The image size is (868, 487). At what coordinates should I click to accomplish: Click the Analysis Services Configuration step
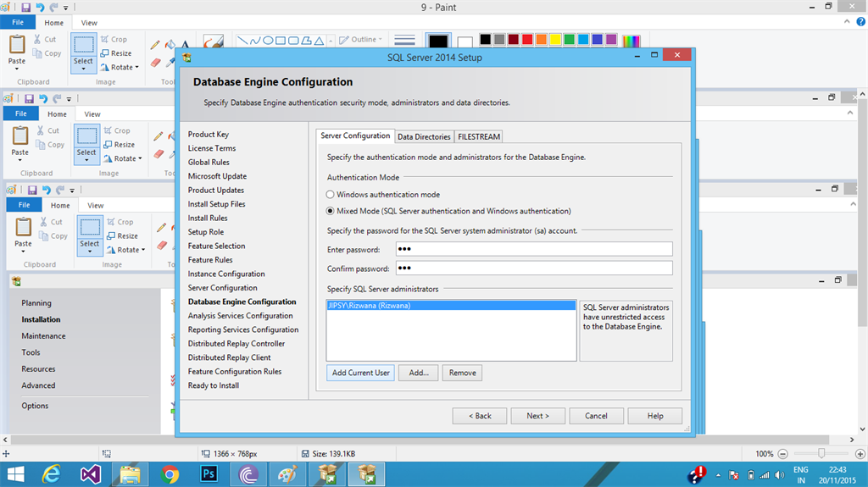coord(240,315)
